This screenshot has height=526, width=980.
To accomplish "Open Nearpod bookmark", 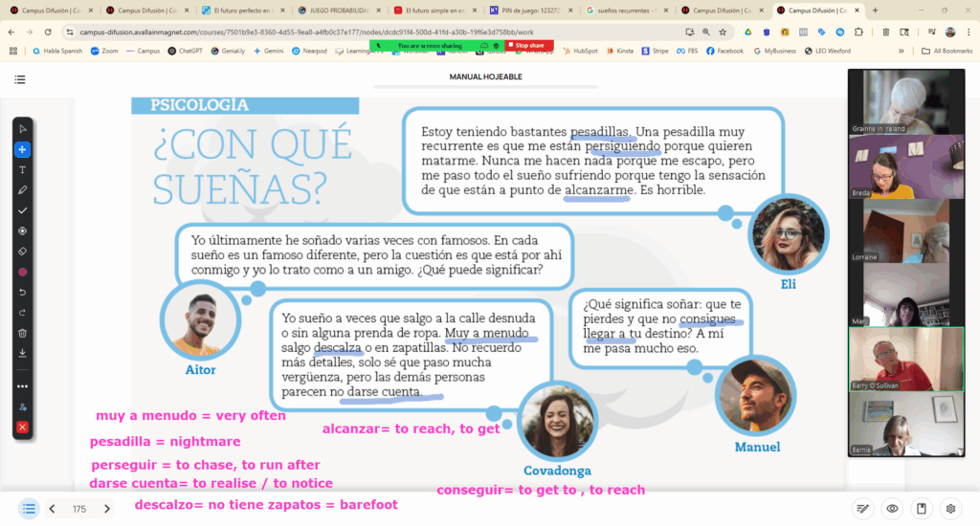I will coord(309,52).
